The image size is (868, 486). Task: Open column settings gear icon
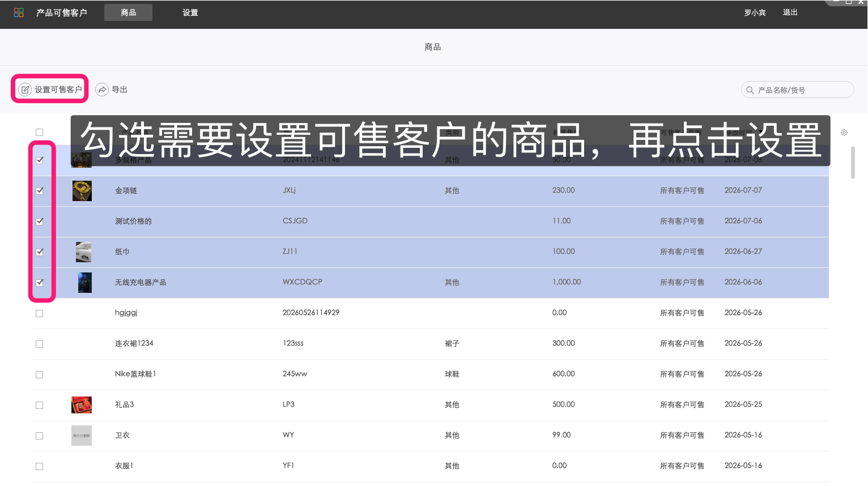pyautogui.click(x=844, y=133)
